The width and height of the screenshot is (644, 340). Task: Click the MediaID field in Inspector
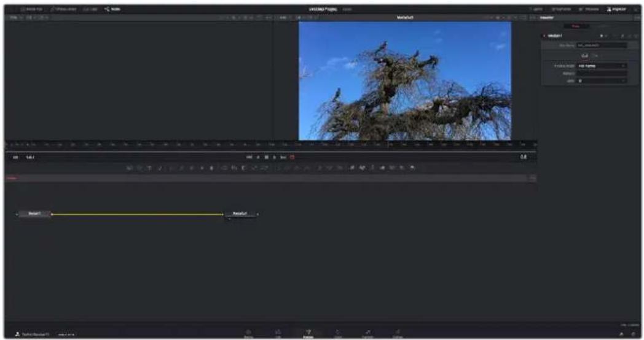coord(602,74)
